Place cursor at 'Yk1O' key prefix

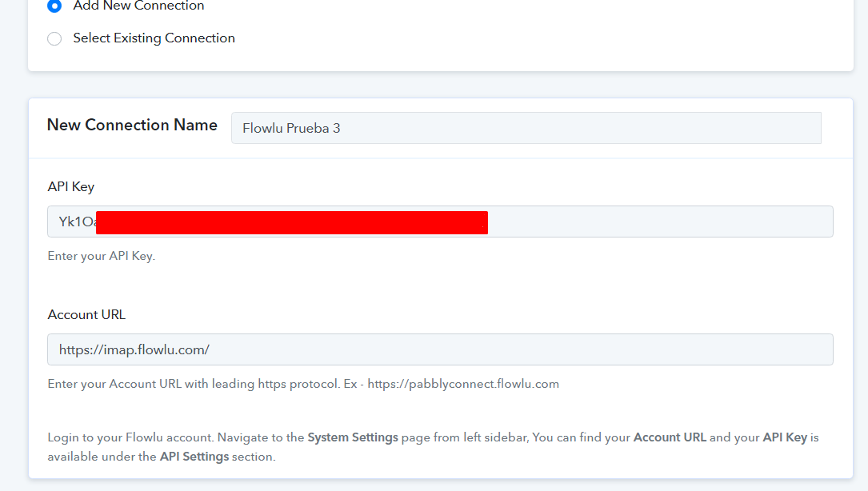74,222
